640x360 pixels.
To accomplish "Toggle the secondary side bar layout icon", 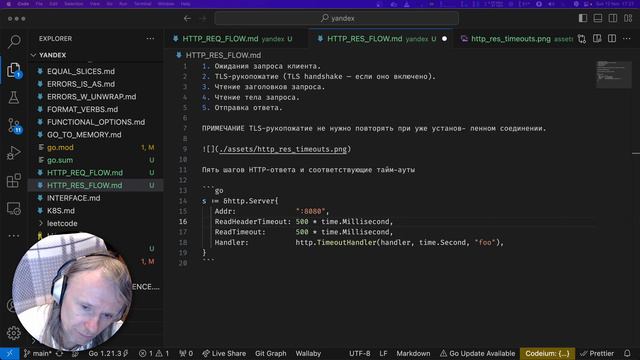I will pos(613,18).
